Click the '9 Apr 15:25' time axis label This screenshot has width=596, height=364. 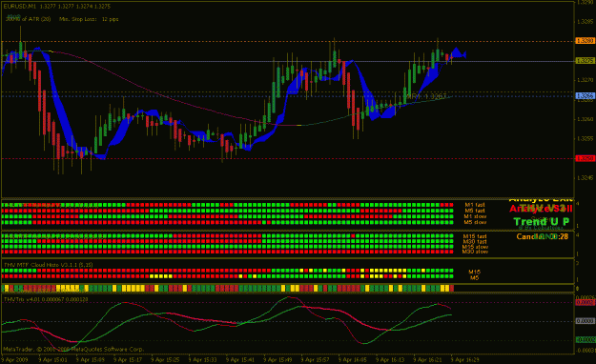pyautogui.click(x=165, y=359)
